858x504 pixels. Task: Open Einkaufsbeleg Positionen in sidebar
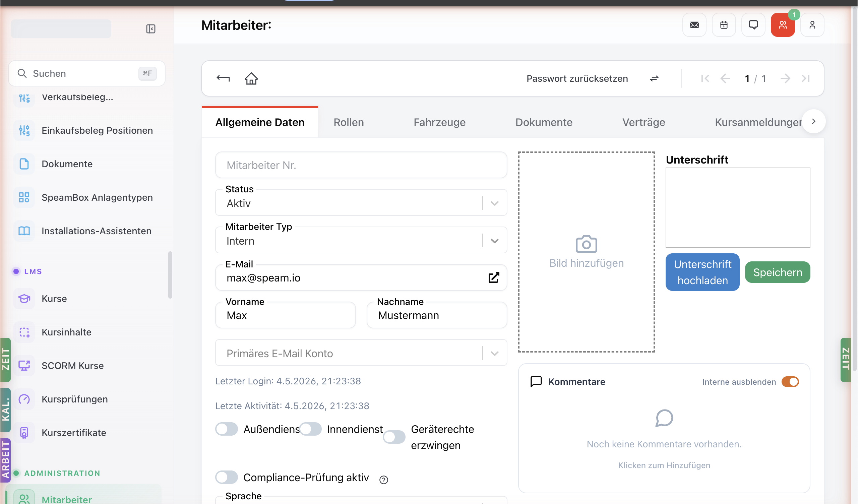(x=87, y=130)
